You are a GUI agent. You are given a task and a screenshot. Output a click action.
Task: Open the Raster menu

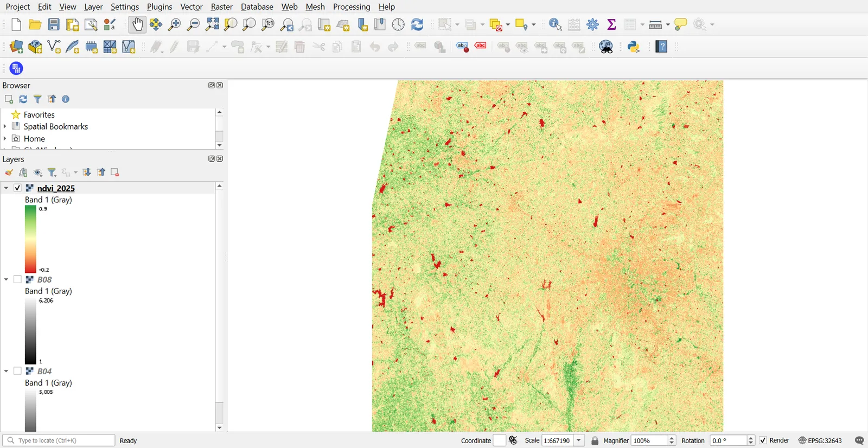(221, 7)
